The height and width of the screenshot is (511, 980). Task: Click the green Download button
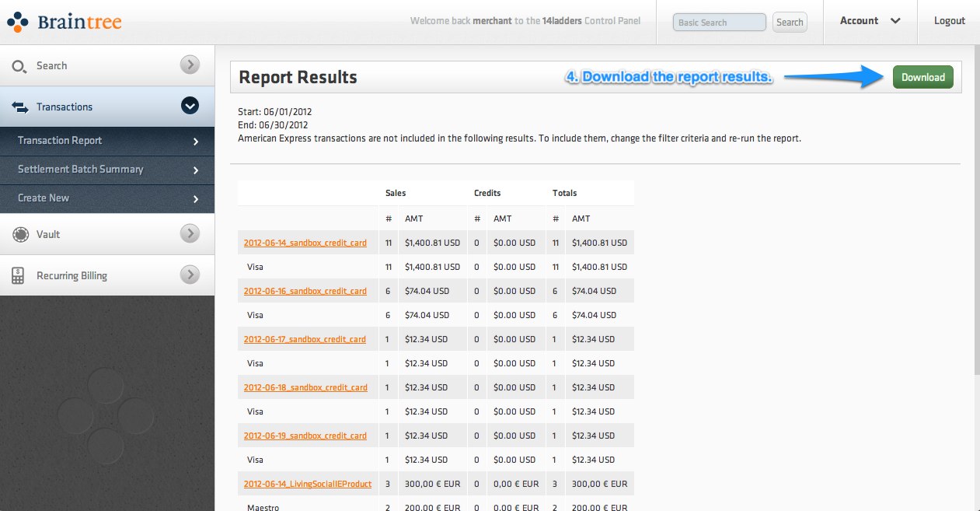tap(923, 77)
